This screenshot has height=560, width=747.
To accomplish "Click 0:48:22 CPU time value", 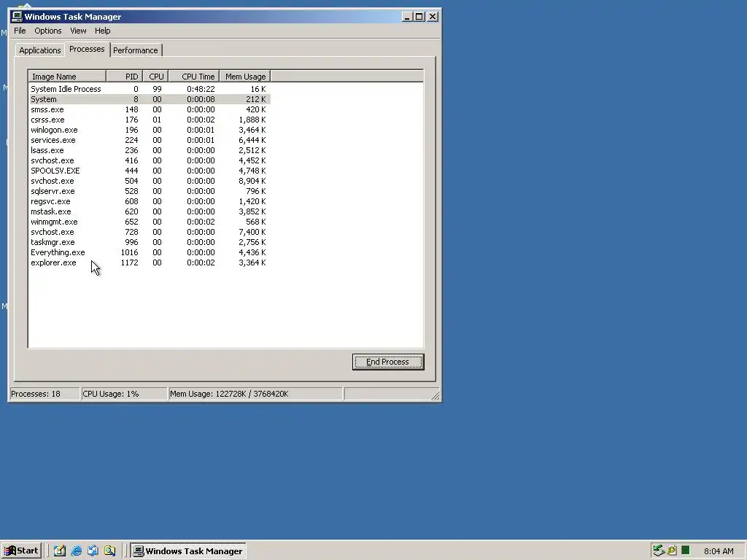I will (201, 89).
